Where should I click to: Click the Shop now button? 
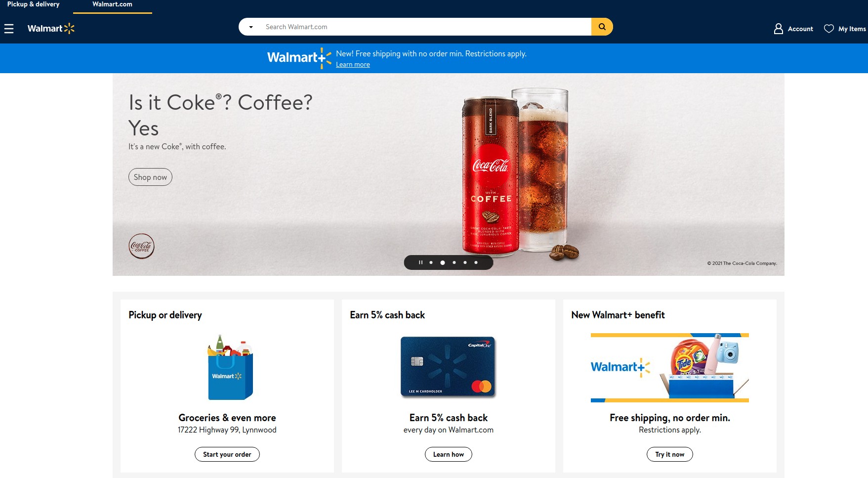pyautogui.click(x=150, y=177)
